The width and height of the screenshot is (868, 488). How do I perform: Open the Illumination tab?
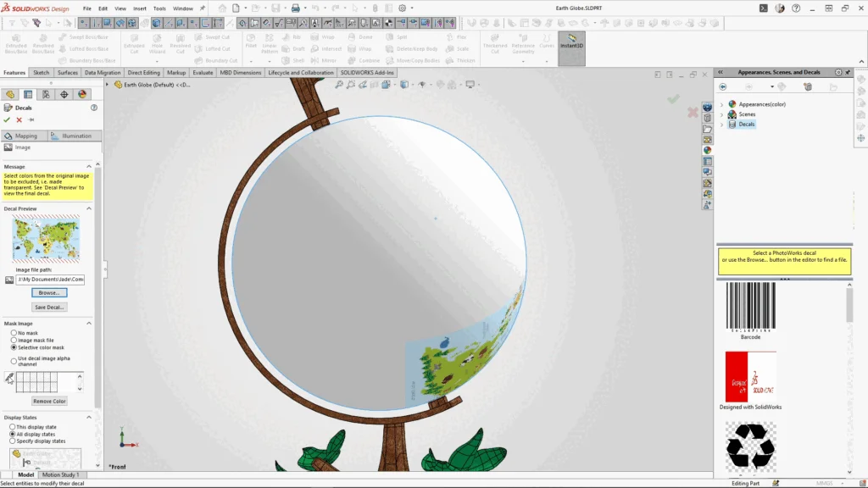(75, 136)
